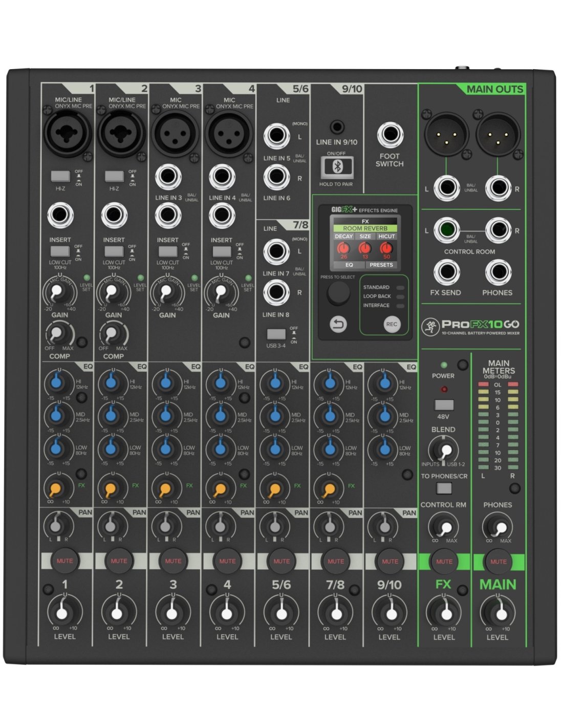The width and height of the screenshot is (563, 728).
Task: Click the OL indicator on the main meters
Action: pyautogui.click(x=497, y=384)
